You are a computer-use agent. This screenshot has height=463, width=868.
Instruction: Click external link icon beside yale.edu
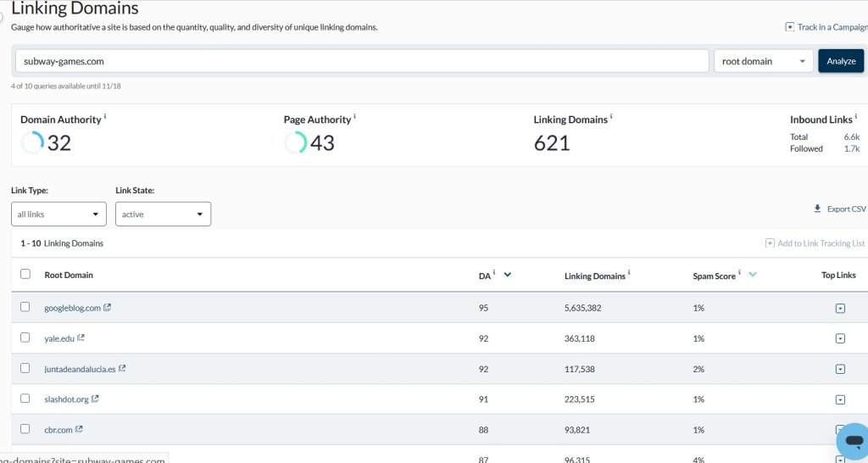pyautogui.click(x=81, y=338)
